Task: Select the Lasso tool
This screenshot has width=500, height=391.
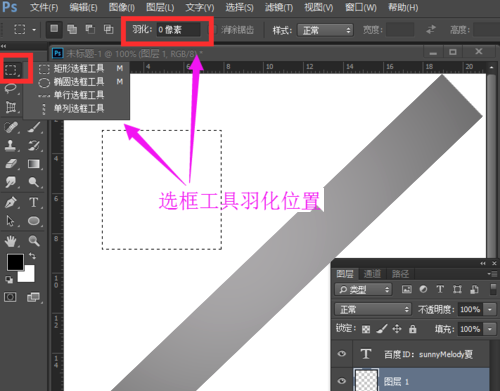Action: (11, 88)
